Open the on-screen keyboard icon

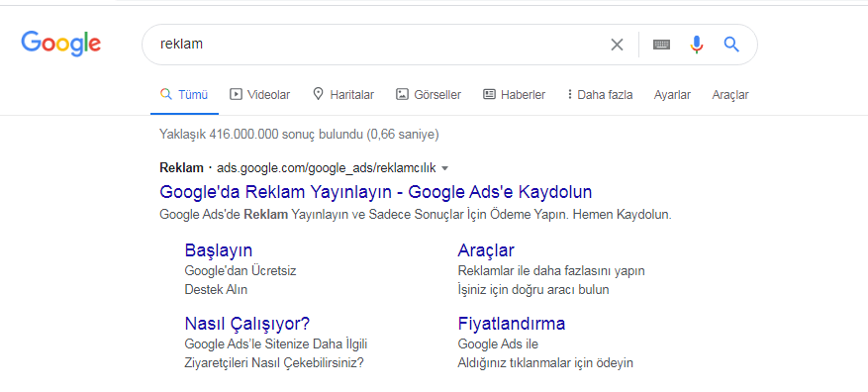pos(661,45)
